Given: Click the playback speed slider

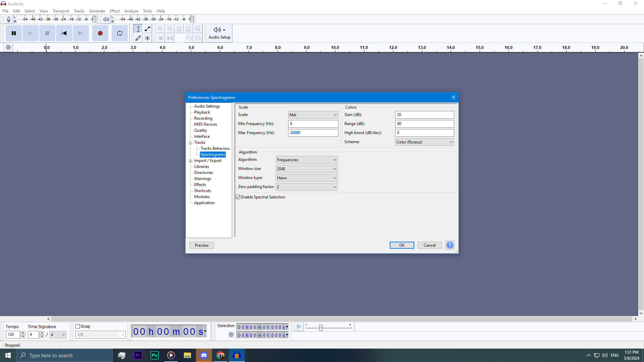Looking at the screenshot, I should click(x=321, y=328).
